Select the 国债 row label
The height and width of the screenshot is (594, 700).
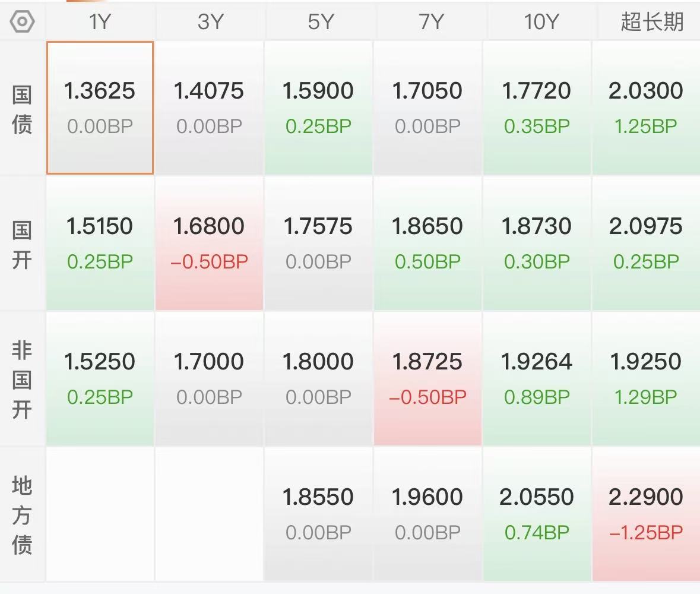click(22, 109)
